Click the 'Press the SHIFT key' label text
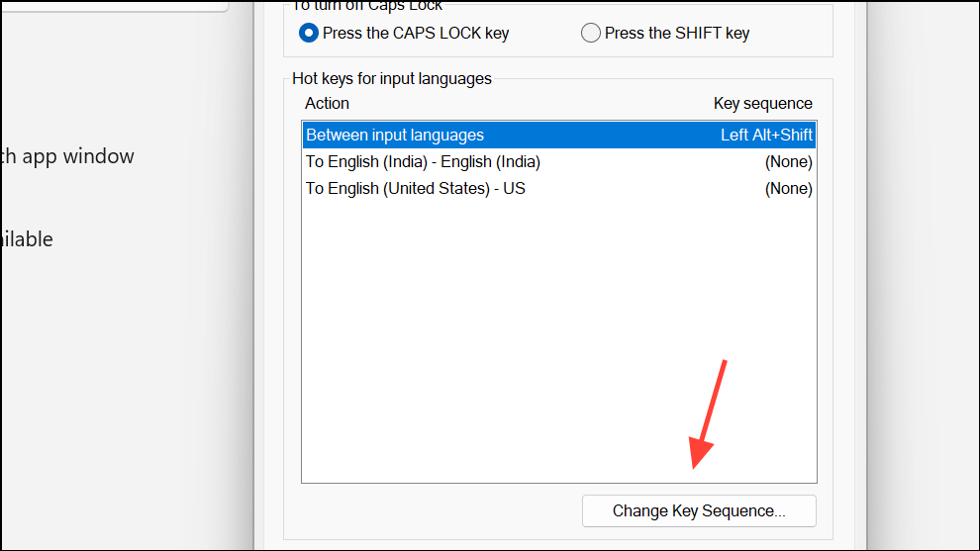The width and height of the screenshot is (980, 551). click(x=677, y=33)
